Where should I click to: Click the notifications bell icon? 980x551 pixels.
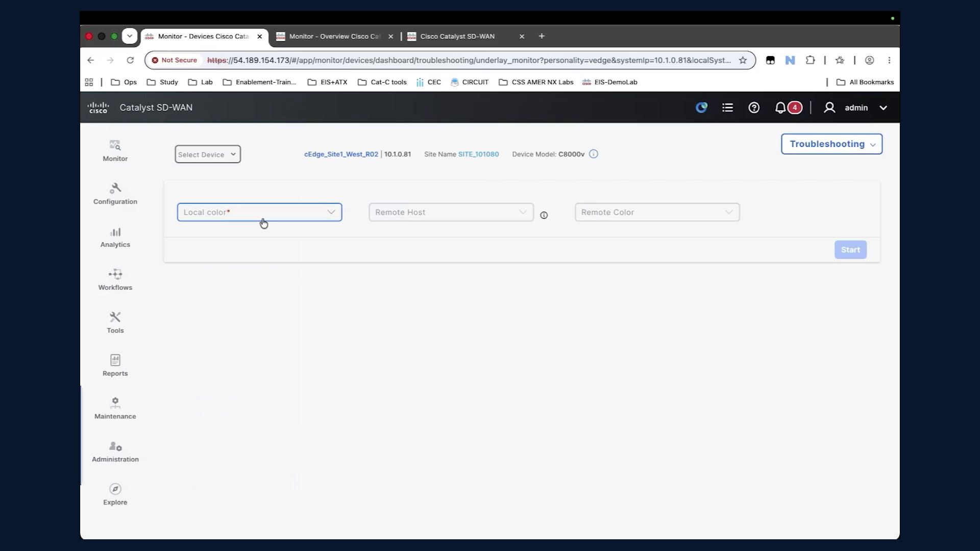click(x=780, y=108)
